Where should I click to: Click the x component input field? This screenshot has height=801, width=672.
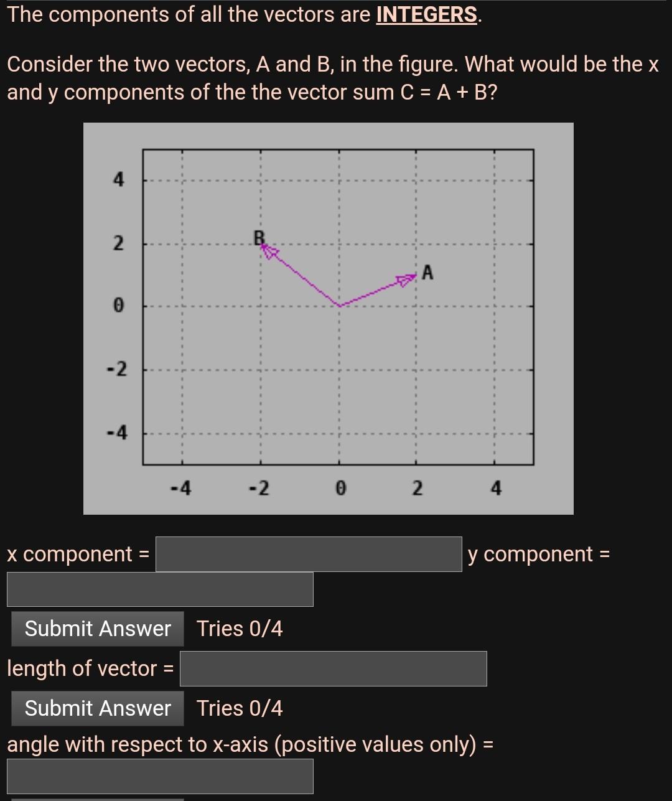[308, 554]
